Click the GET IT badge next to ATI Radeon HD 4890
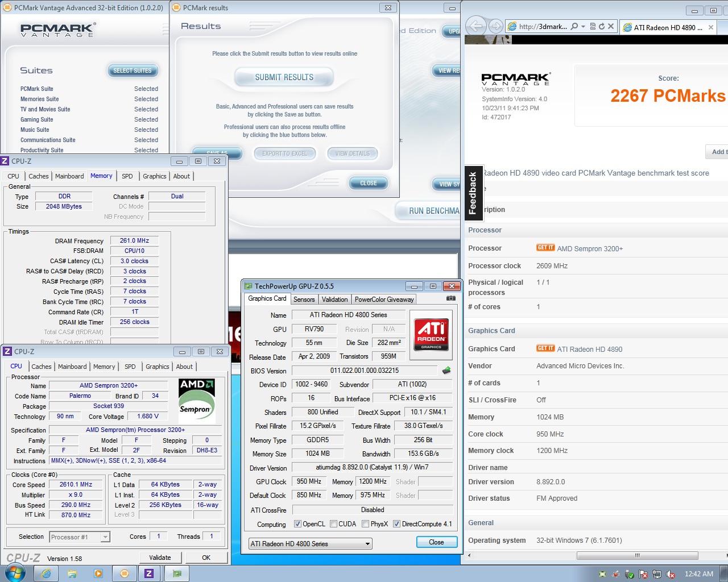The image size is (728, 582). [545, 348]
